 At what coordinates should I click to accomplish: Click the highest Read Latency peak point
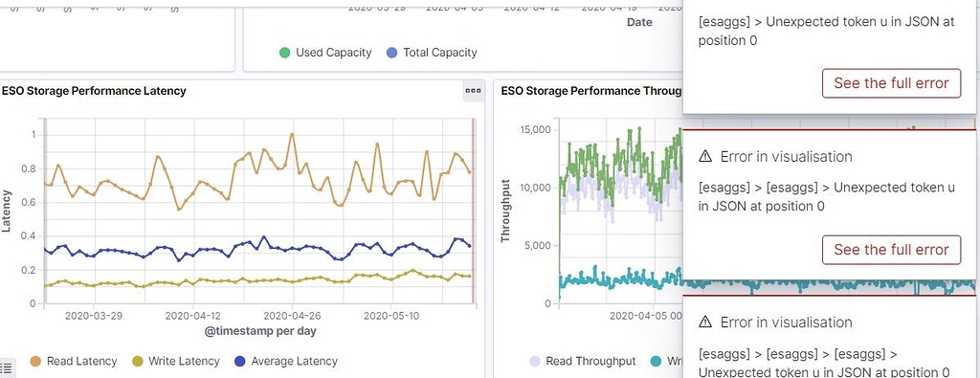click(292, 134)
